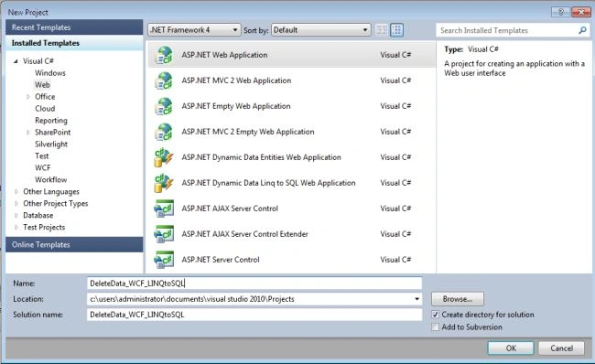The width and height of the screenshot is (595, 364).
Task: Select ASP.NET Server Control text
Action: pos(220,260)
